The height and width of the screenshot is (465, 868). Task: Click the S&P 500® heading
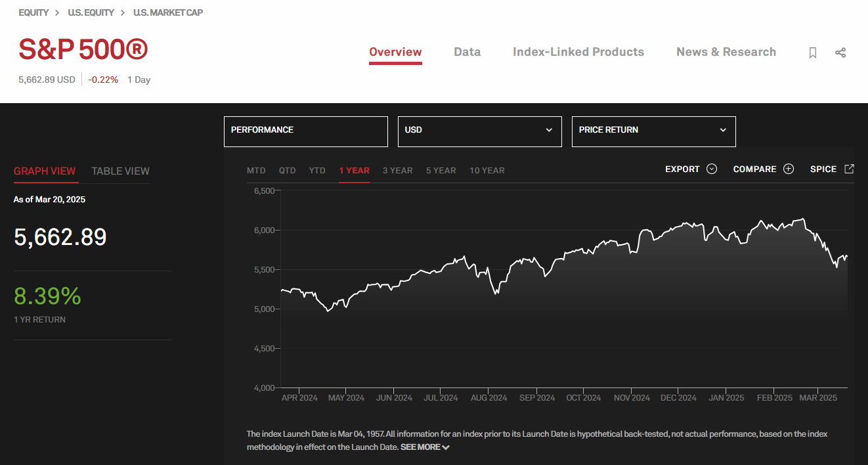pos(83,50)
